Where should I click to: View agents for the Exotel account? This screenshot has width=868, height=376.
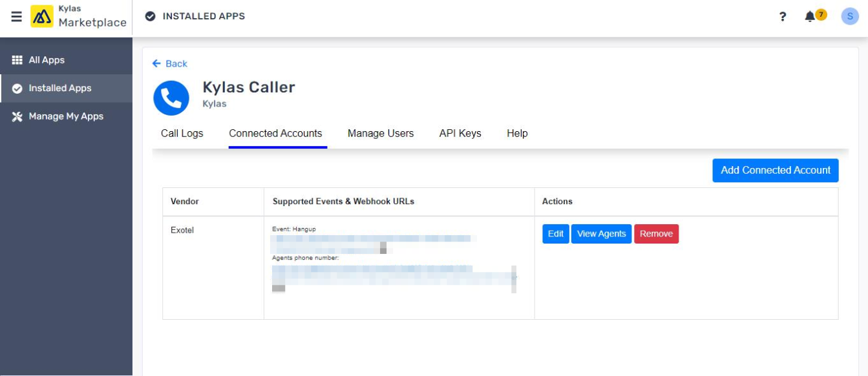[x=601, y=234]
